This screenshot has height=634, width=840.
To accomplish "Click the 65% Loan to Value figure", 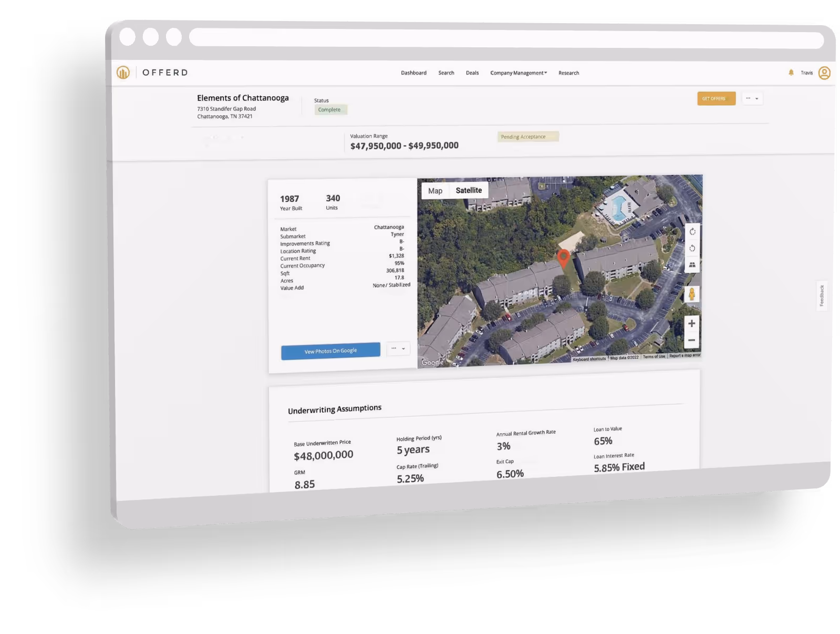I will 603,441.
